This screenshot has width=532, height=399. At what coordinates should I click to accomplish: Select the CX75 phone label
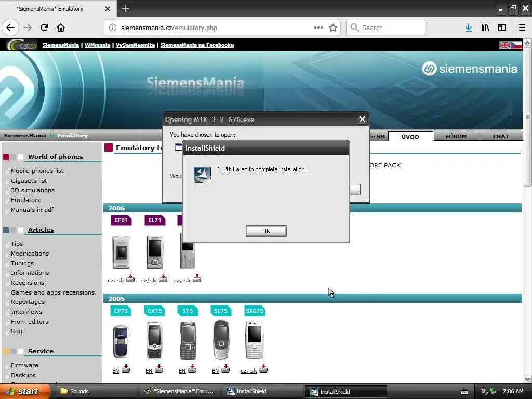[x=155, y=311]
